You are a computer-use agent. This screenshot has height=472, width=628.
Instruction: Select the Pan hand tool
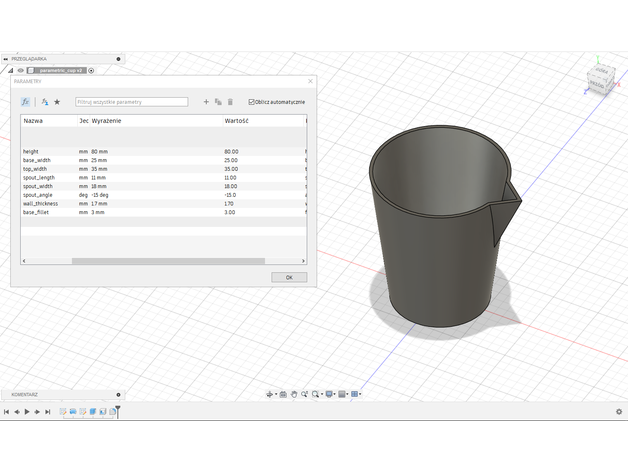(x=294, y=394)
